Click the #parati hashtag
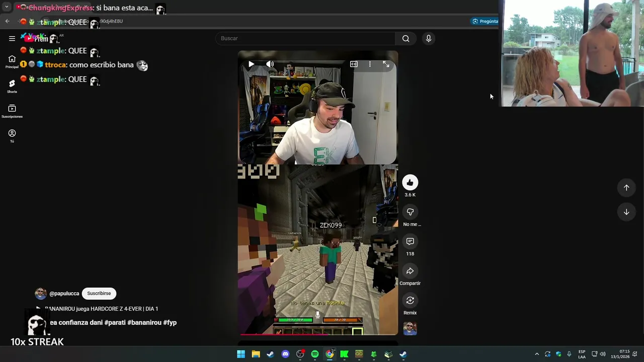644x362 pixels. [x=115, y=323]
